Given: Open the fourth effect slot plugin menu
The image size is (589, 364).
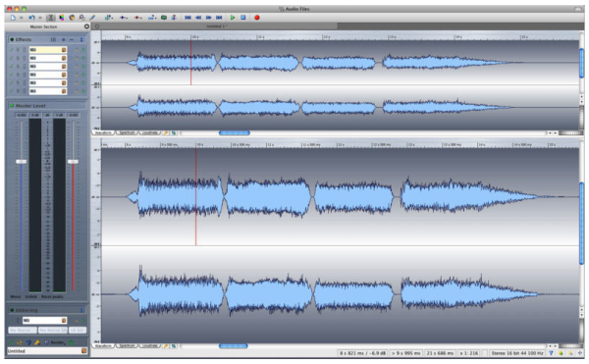Looking at the screenshot, I should point(64,75).
